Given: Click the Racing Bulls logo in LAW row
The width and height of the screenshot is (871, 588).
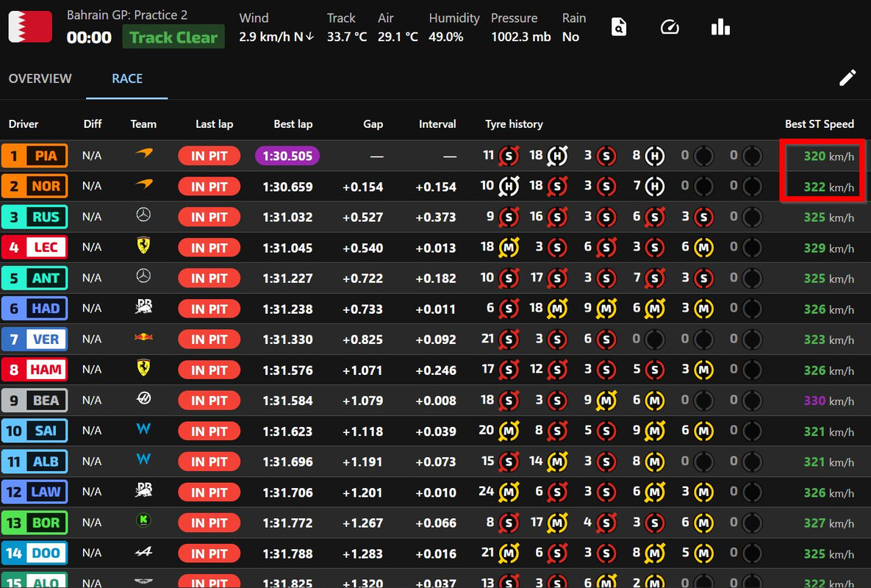Looking at the screenshot, I should 143,490.
